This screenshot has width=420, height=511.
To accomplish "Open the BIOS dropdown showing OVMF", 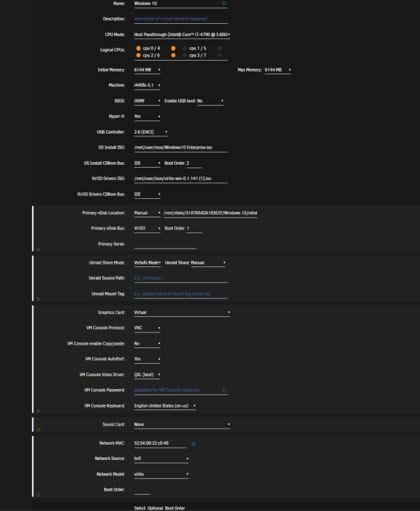I will (x=147, y=101).
